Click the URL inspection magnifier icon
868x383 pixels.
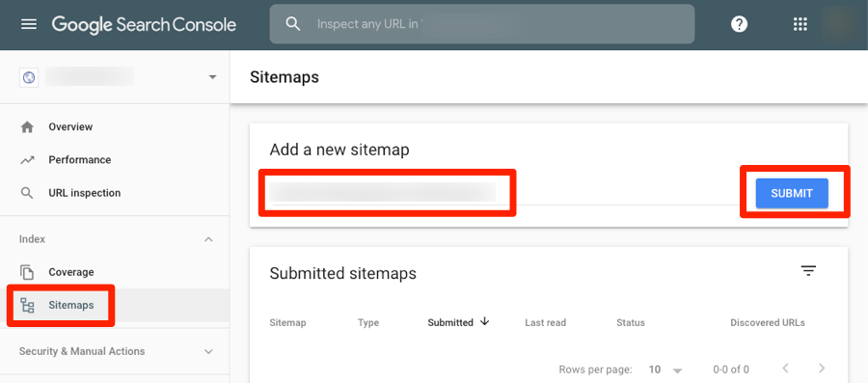click(x=27, y=193)
